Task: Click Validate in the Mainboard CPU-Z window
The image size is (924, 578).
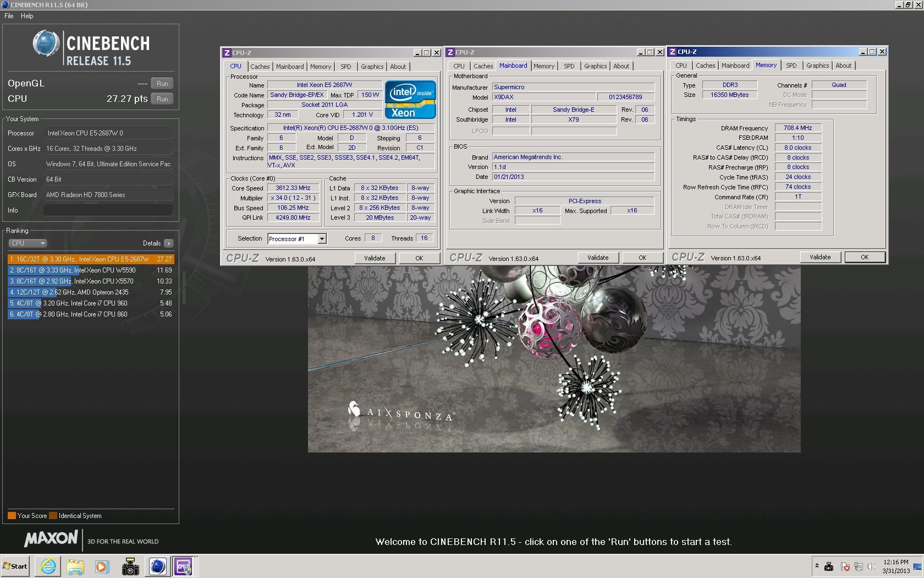Action: pyautogui.click(x=598, y=258)
